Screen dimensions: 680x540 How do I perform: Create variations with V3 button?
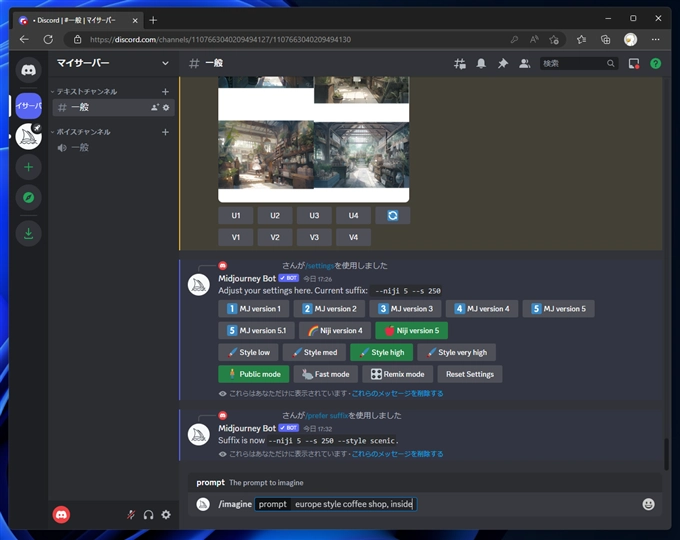point(314,237)
